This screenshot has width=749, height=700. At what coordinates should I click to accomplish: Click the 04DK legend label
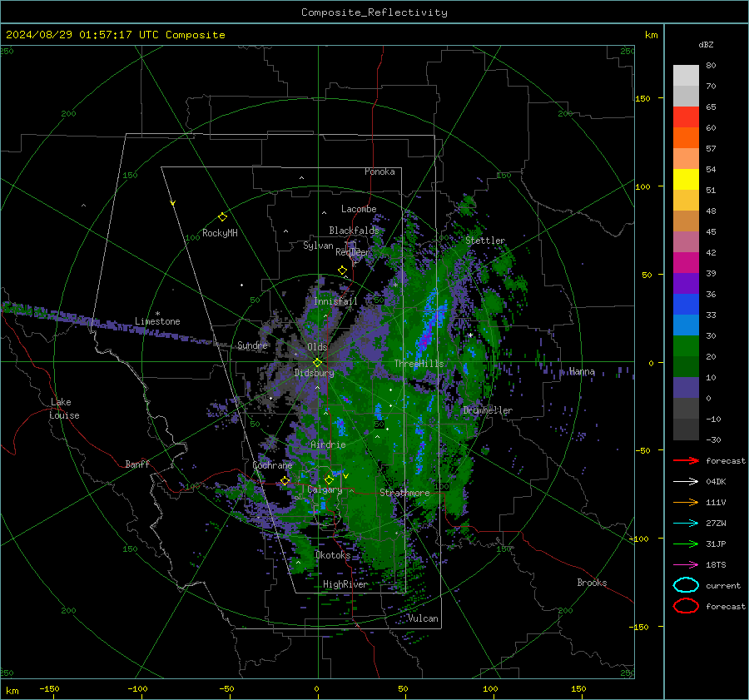point(716,482)
